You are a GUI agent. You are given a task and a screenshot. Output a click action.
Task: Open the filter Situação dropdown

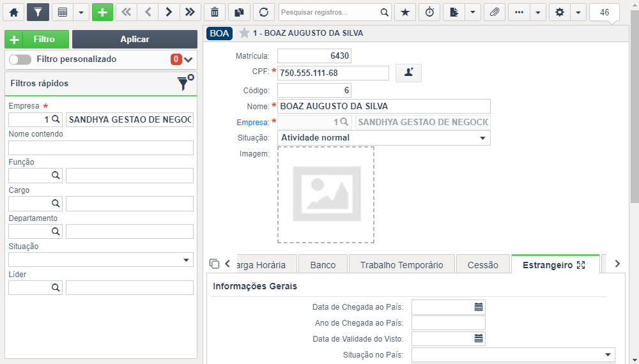click(x=101, y=260)
